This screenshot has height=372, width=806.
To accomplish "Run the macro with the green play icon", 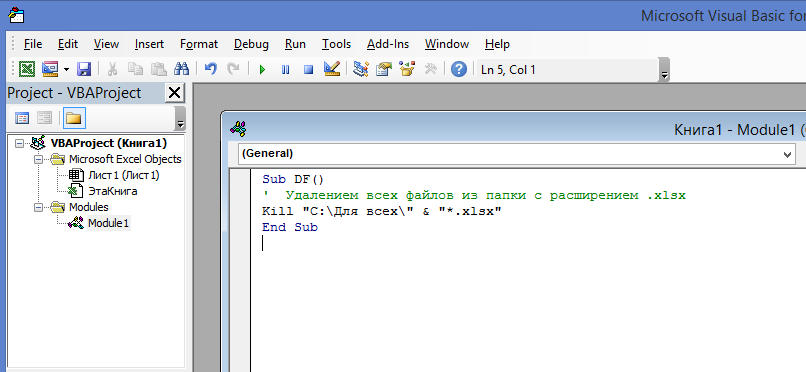I will (262, 69).
